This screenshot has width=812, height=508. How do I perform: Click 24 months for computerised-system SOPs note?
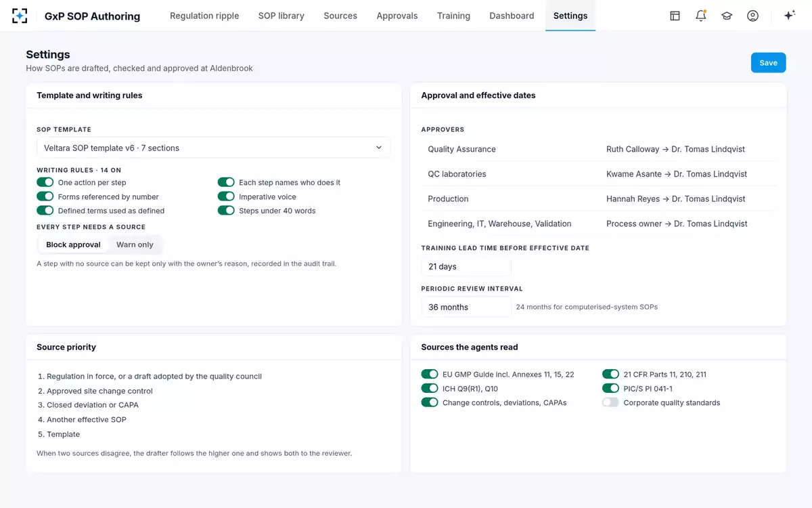coord(587,307)
